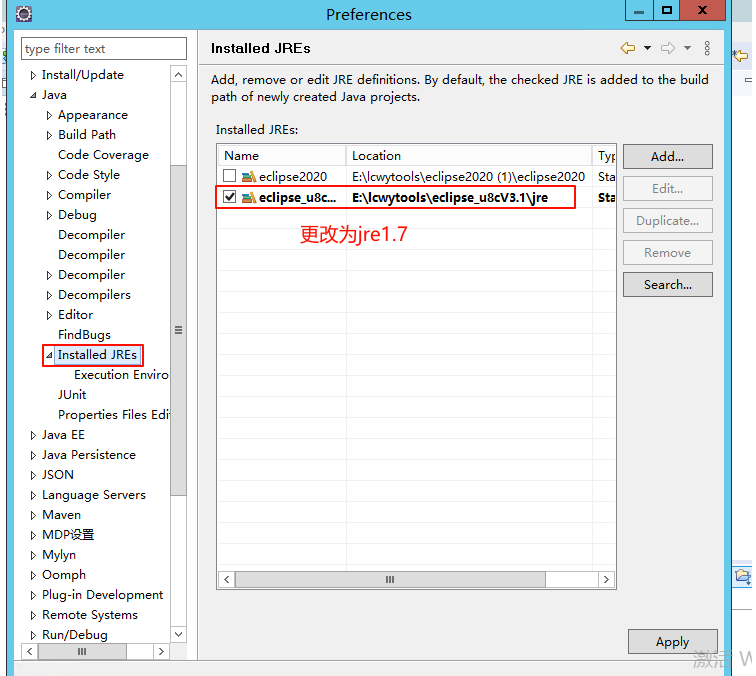Image resolution: width=756 pixels, height=676 pixels.
Task: Open the forward history dropdown arrow
Action: [x=688, y=48]
